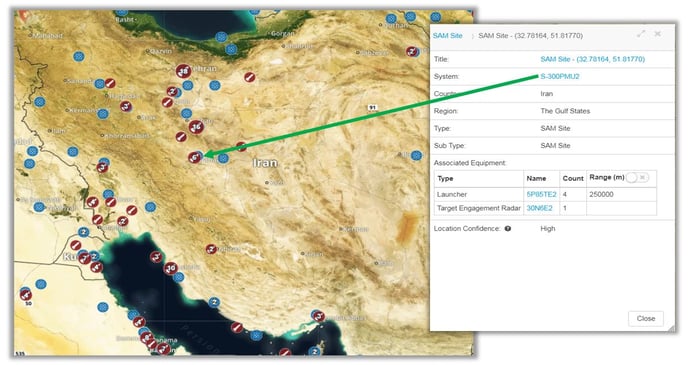Click the Count column header in equipment table
The image size is (688, 365).
pyautogui.click(x=573, y=179)
